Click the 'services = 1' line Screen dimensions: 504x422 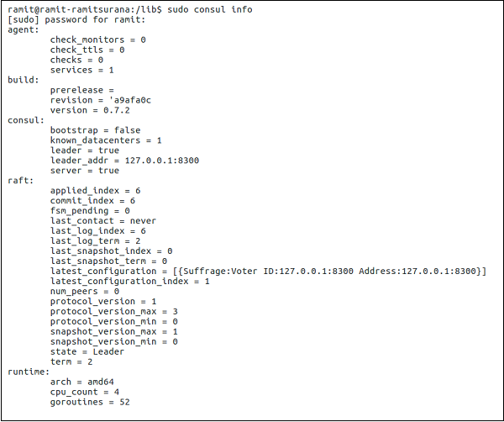(x=81, y=70)
